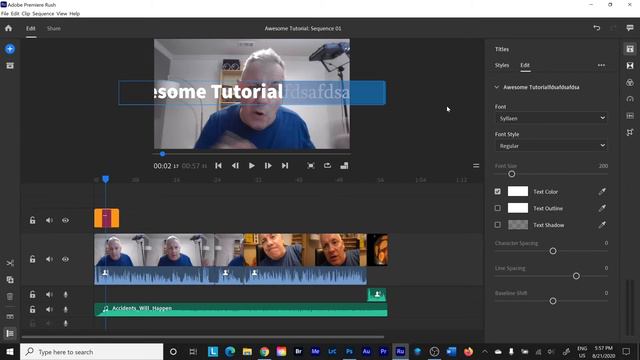Open the View menu
The image size is (640, 360).
pos(62,13)
